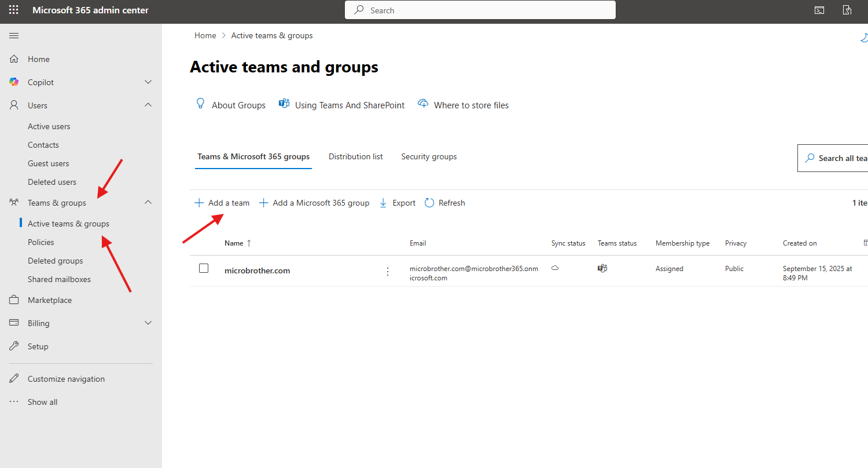Click the Export download icon

[x=383, y=203]
